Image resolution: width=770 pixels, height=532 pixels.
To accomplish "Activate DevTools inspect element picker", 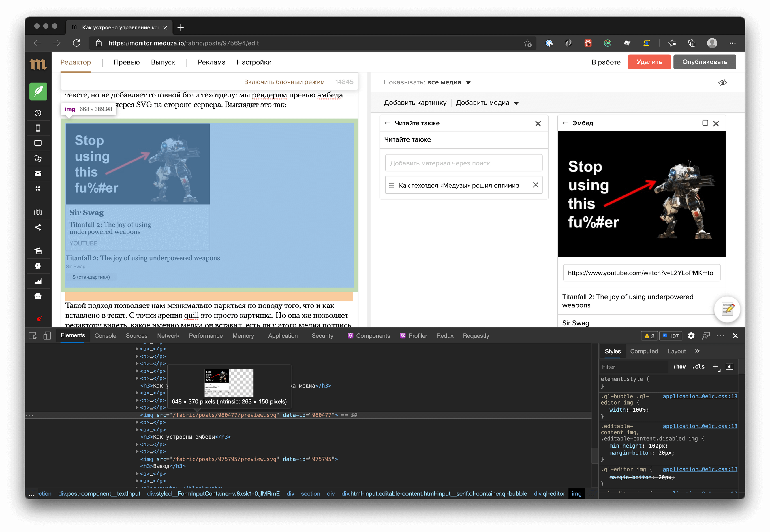I will pos(33,336).
